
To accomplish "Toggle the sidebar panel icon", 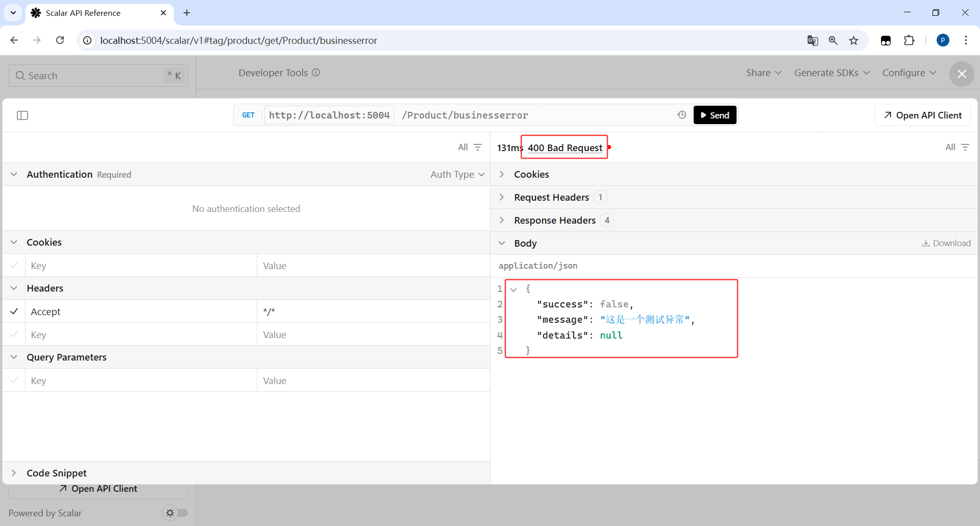I will 22,115.
